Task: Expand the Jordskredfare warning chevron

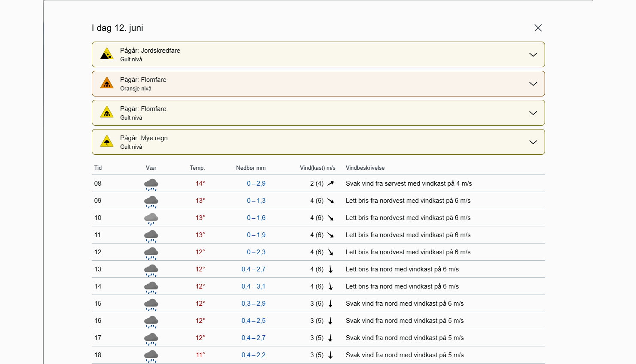Action: point(533,55)
